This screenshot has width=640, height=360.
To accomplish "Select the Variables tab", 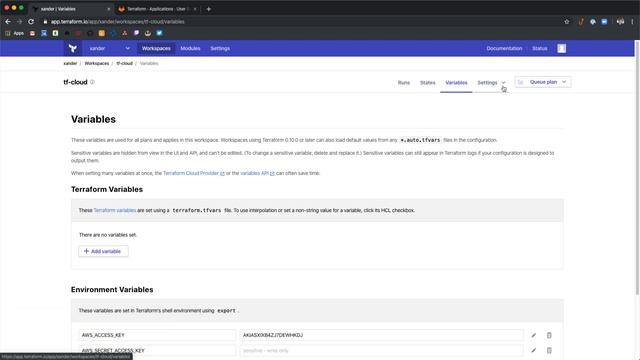I will tap(456, 82).
